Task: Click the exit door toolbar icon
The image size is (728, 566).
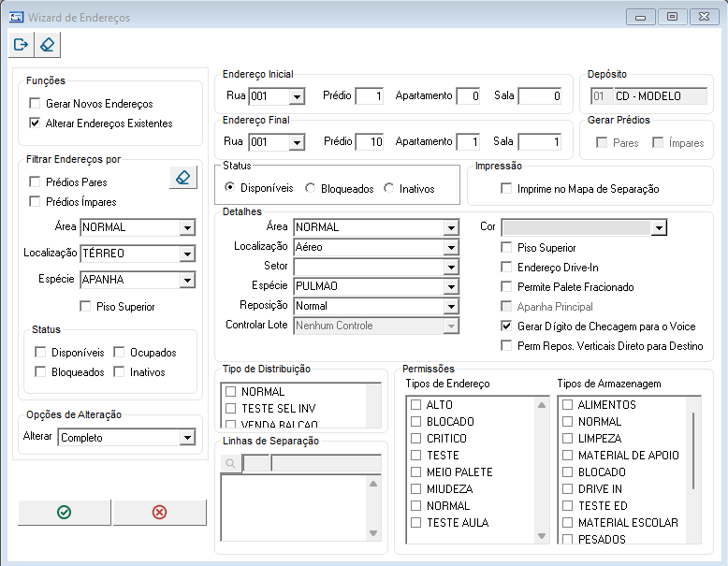Action: coord(21,45)
